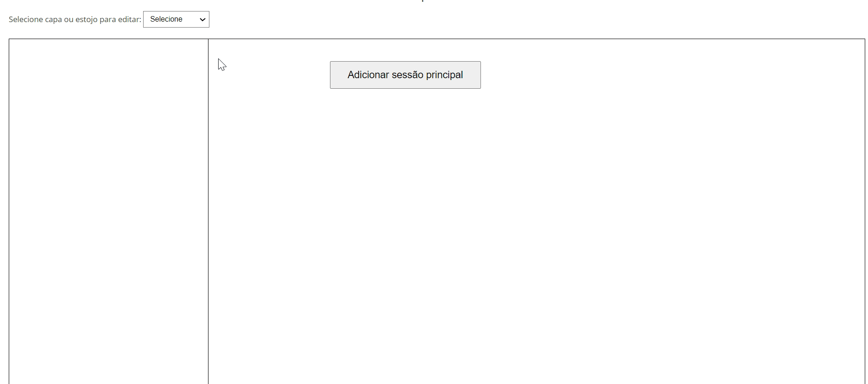The width and height of the screenshot is (868, 384).
Task: Click the top border line of the main panel
Action: pyautogui.click(x=437, y=39)
